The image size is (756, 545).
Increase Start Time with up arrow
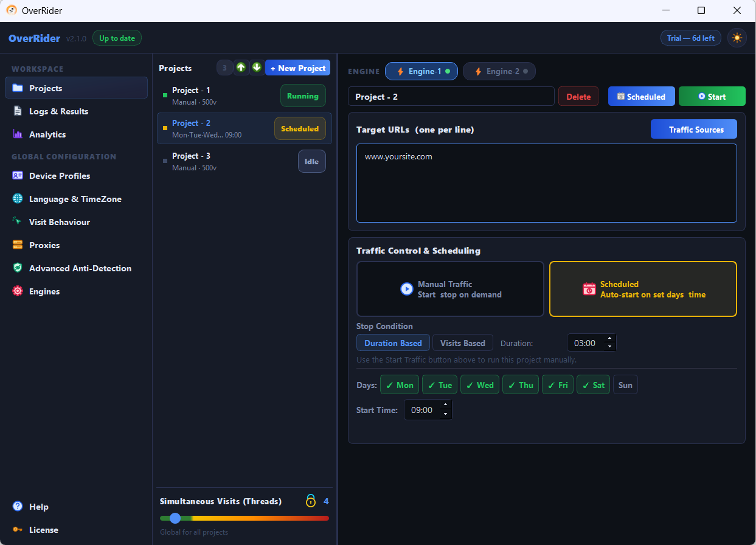[445, 405]
